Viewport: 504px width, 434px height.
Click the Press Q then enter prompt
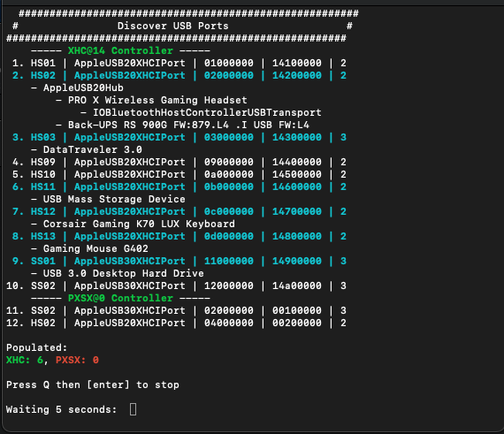pos(93,385)
